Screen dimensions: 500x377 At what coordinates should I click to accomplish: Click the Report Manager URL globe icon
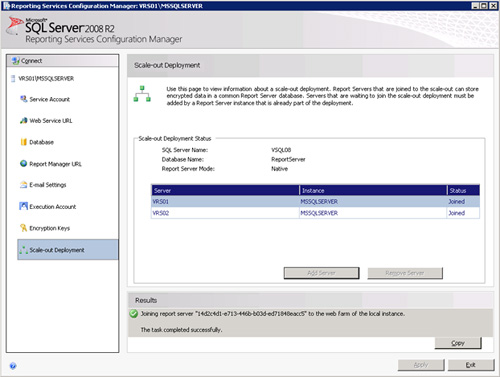pyautogui.click(x=23, y=163)
